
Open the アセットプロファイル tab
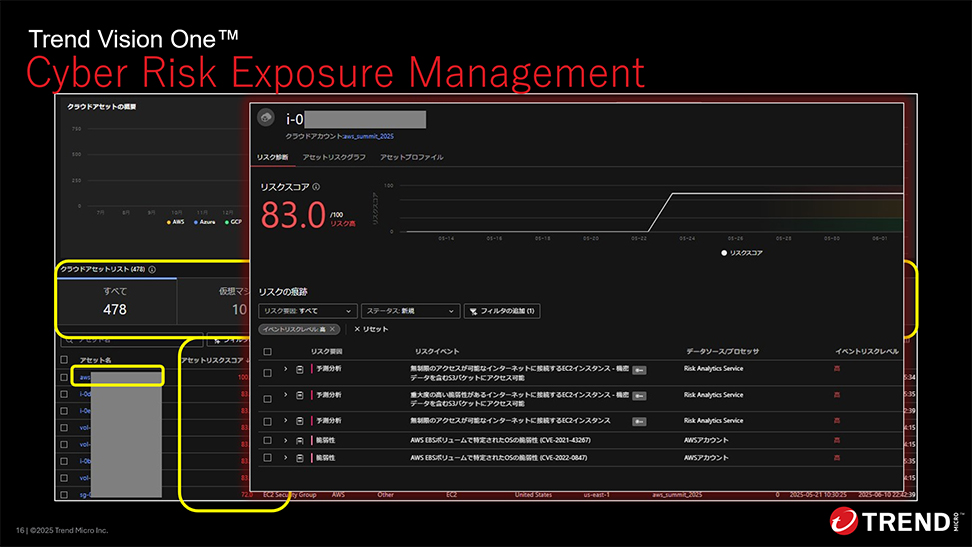411,158
